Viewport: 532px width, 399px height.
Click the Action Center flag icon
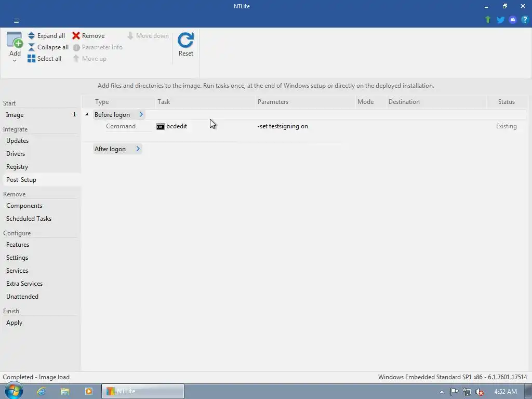pyautogui.click(x=454, y=392)
